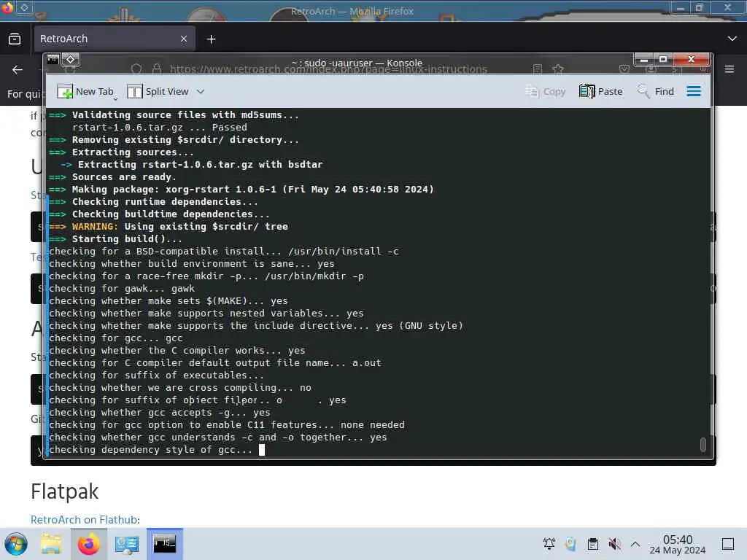Click the updates tray icon
Viewport: 747px width, 560px height.
tap(570, 544)
